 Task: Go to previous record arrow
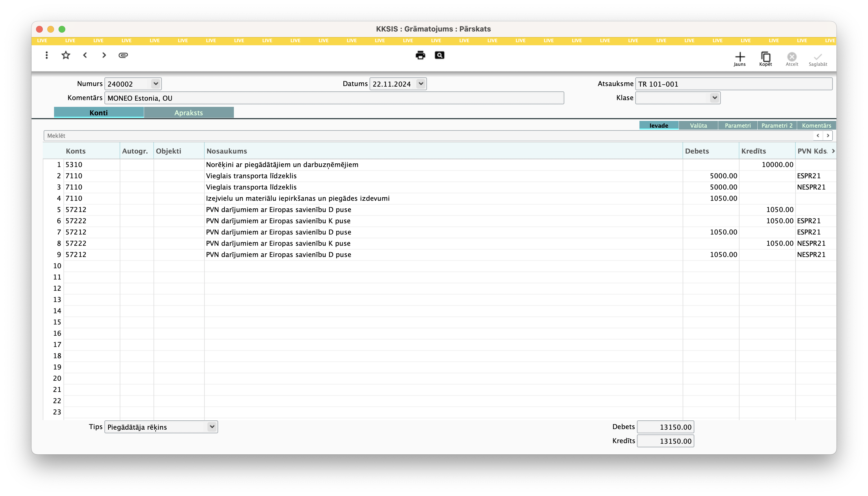85,55
